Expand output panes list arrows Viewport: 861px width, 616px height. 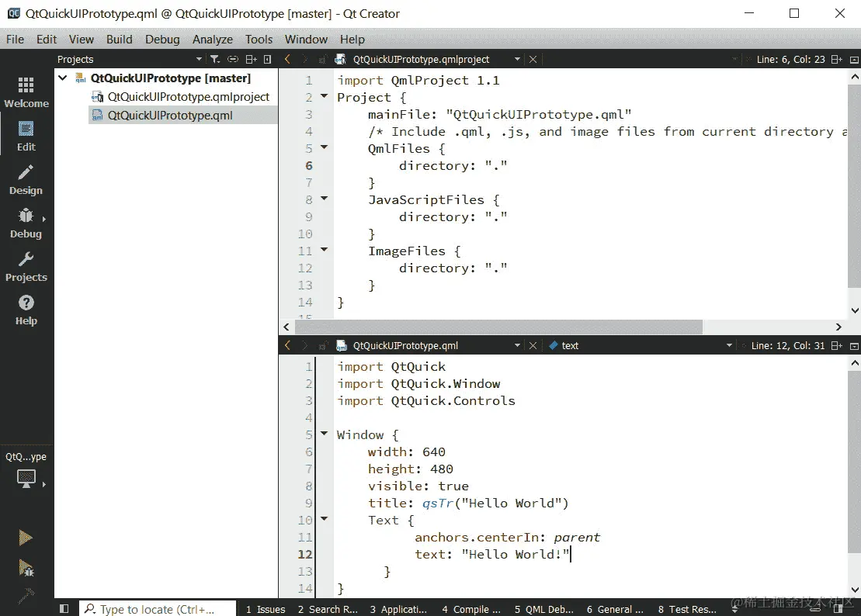coord(734,609)
